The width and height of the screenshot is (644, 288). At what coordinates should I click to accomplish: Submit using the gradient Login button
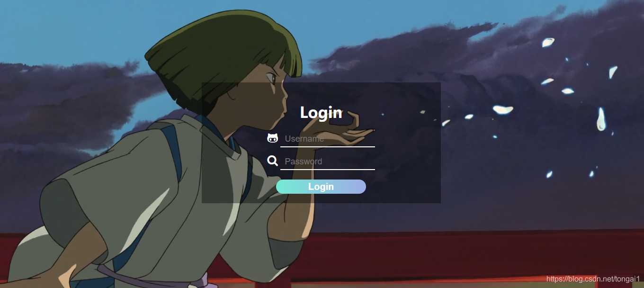321,187
